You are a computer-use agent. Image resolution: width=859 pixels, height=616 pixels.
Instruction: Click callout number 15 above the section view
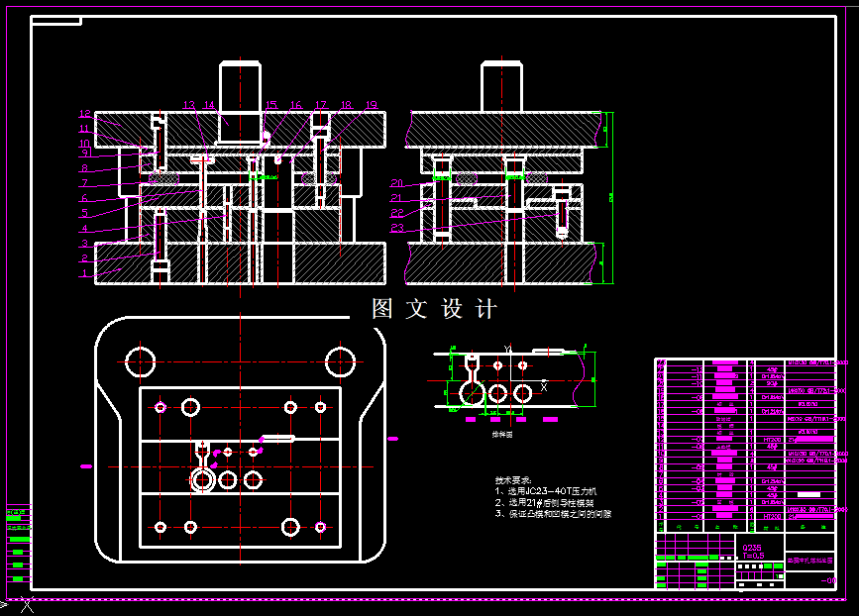click(x=271, y=105)
